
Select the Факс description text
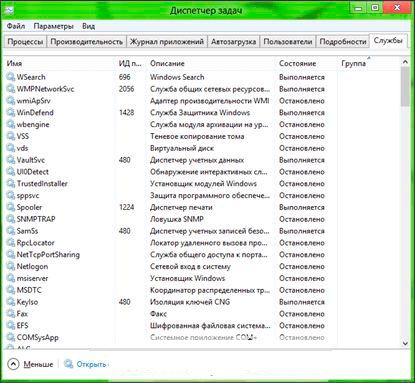[x=158, y=314]
